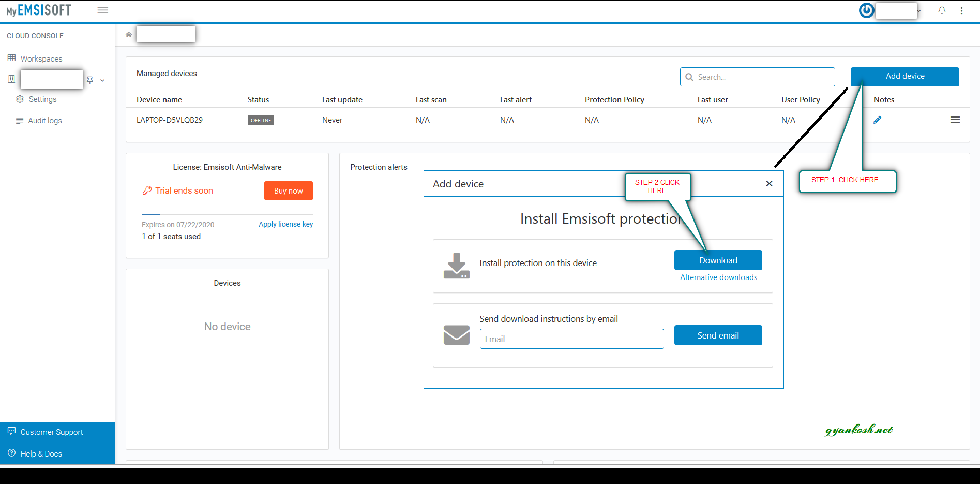This screenshot has width=980, height=484.
Task: Open Workspaces in sidebar
Action: click(41, 58)
